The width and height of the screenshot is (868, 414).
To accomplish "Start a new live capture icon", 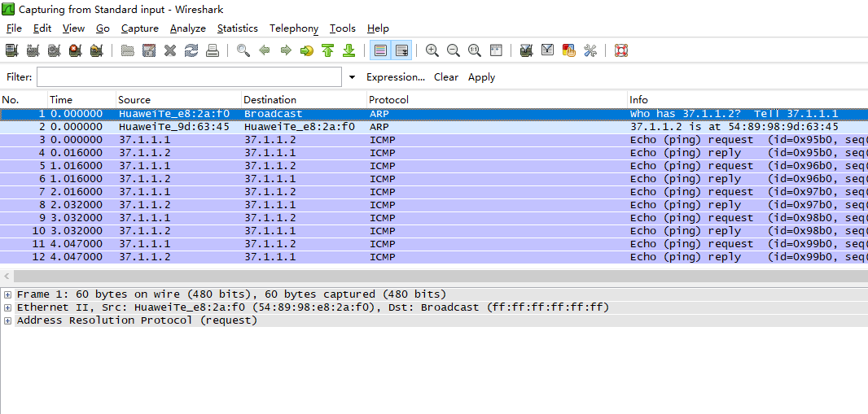I will pyautogui.click(x=54, y=51).
